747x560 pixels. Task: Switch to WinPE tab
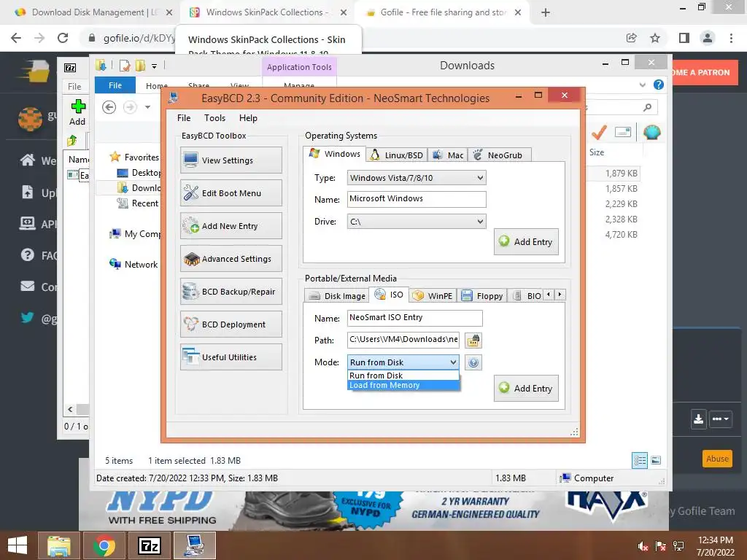(x=433, y=296)
